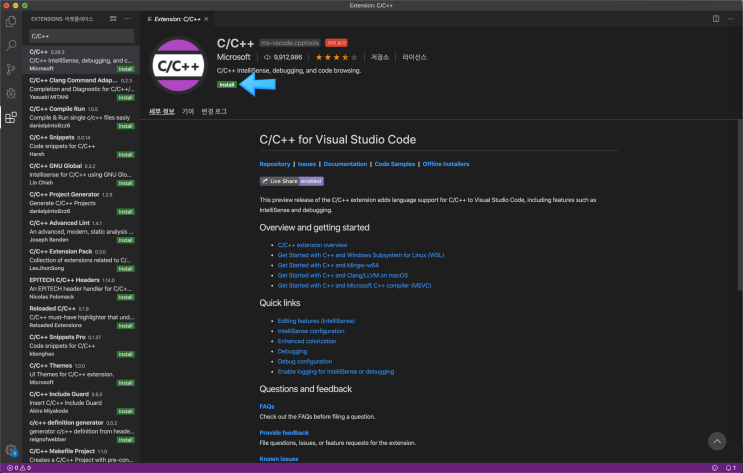The height and width of the screenshot is (473, 743).
Task: Open the Search view in activity bar
Action: [11, 45]
